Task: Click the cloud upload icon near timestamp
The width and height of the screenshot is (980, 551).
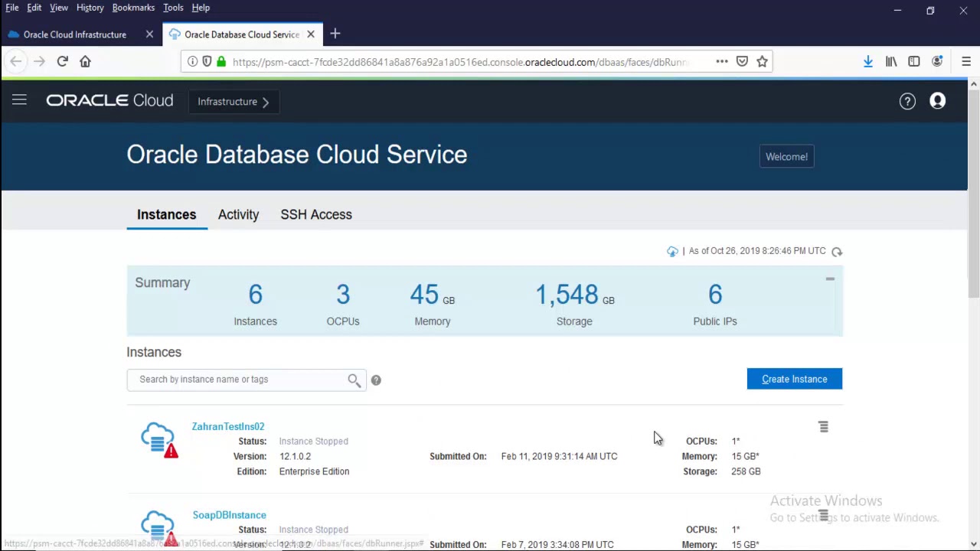Action: point(672,251)
